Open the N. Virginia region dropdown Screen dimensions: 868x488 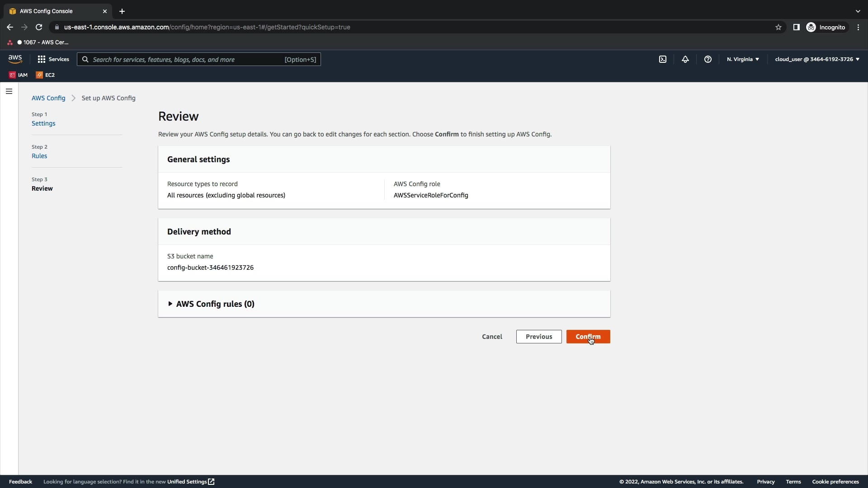(x=743, y=59)
